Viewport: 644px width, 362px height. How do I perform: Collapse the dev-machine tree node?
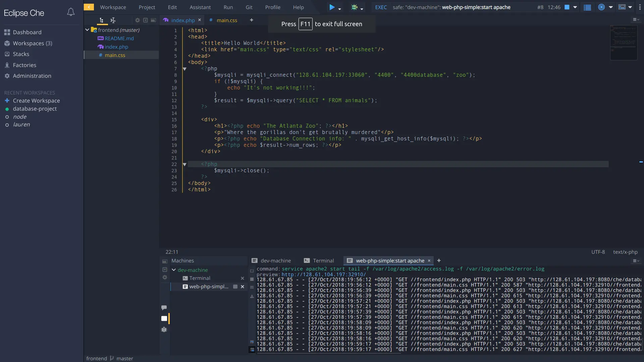(174, 270)
